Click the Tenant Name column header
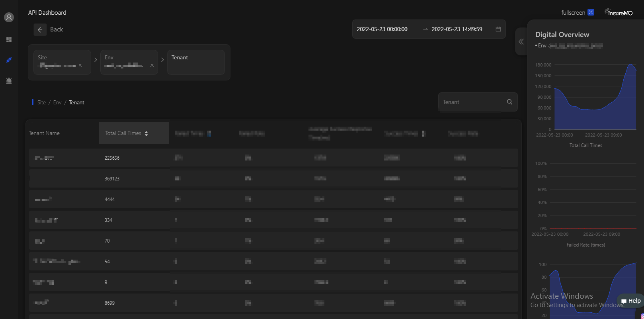644x319 pixels. [x=44, y=133]
